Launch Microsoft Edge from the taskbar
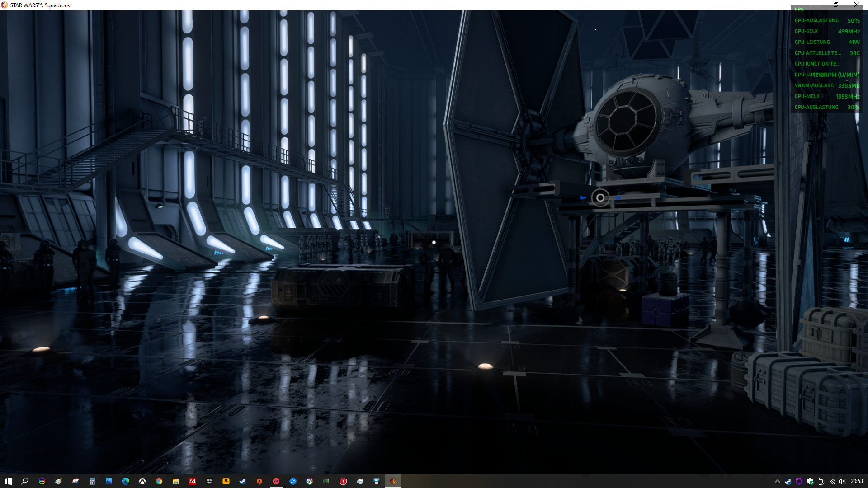 click(x=126, y=481)
